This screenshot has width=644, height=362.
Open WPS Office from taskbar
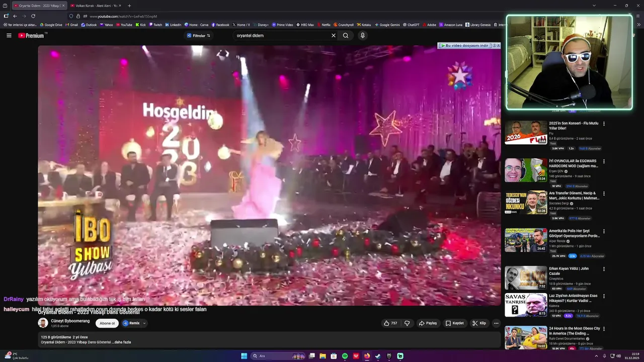(x=356, y=356)
